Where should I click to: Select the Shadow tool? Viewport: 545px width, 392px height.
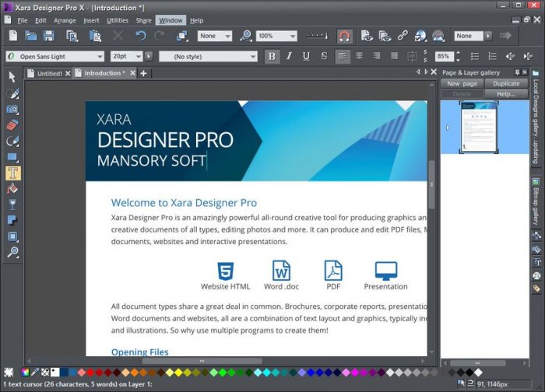pos(12,220)
